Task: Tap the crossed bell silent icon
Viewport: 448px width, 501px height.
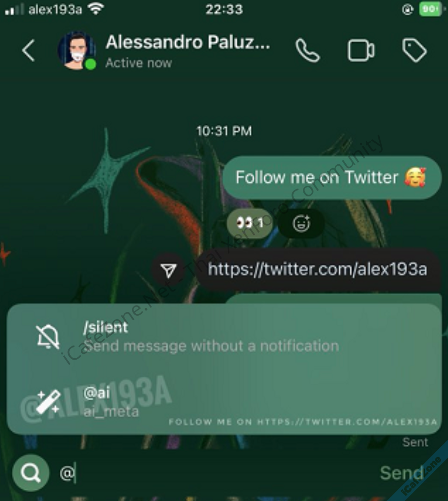Action: click(x=48, y=337)
